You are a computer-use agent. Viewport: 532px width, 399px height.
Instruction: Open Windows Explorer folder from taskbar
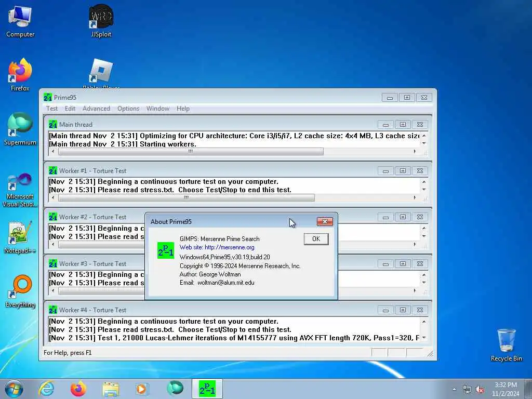click(x=111, y=389)
